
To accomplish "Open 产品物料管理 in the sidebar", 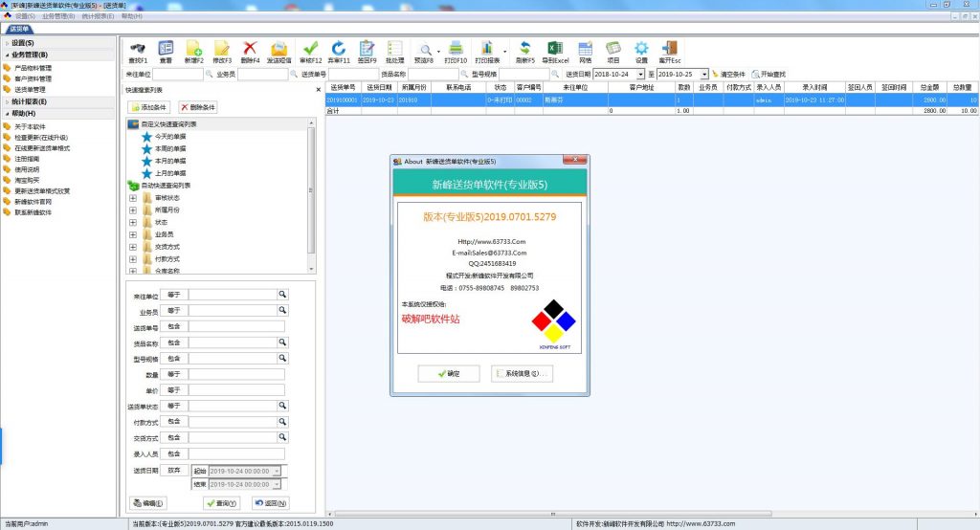I will (x=33, y=68).
